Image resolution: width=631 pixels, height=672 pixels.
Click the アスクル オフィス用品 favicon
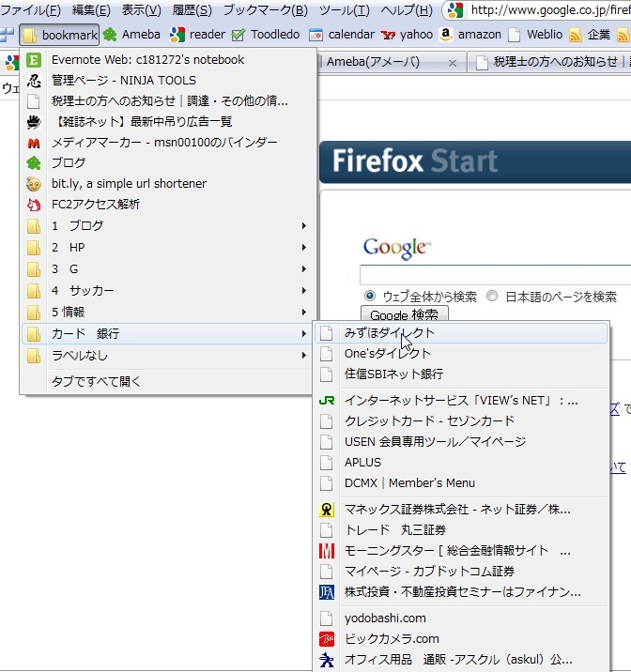327,660
